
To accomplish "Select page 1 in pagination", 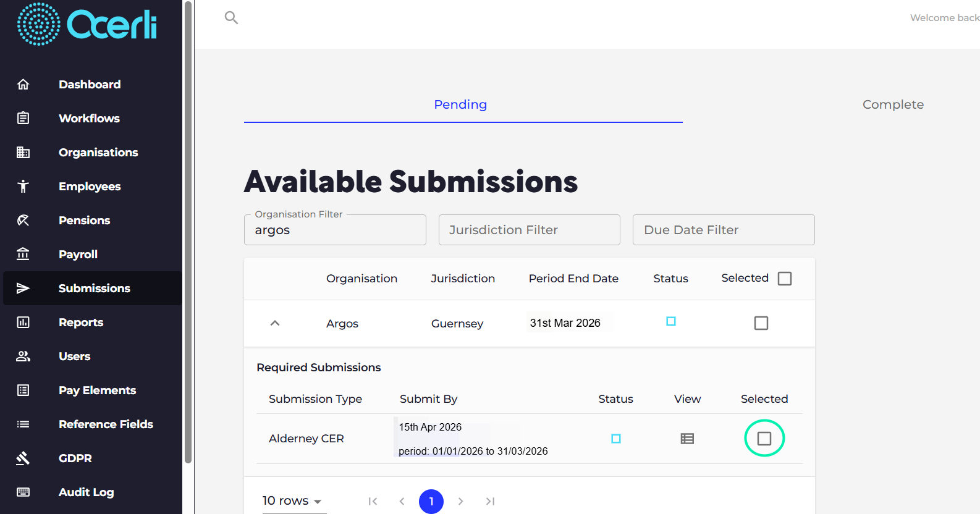I will (x=431, y=501).
